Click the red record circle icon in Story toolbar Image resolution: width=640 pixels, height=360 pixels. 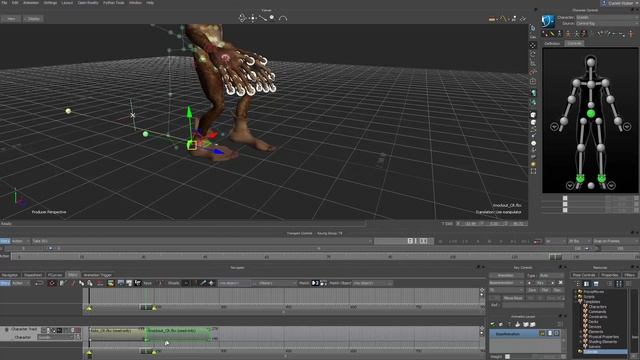pos(52,283)
